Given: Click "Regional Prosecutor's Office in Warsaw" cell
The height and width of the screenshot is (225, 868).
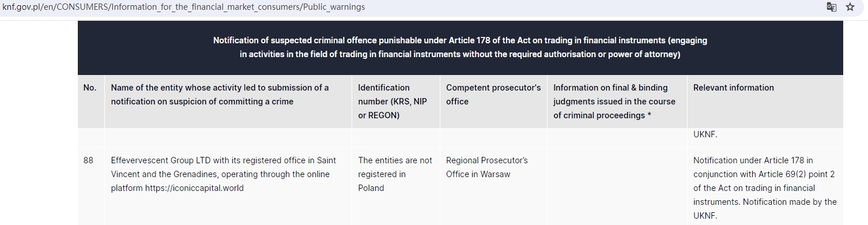Looking at the screenshot, I should pyautogui.click(x=487, y=167).
